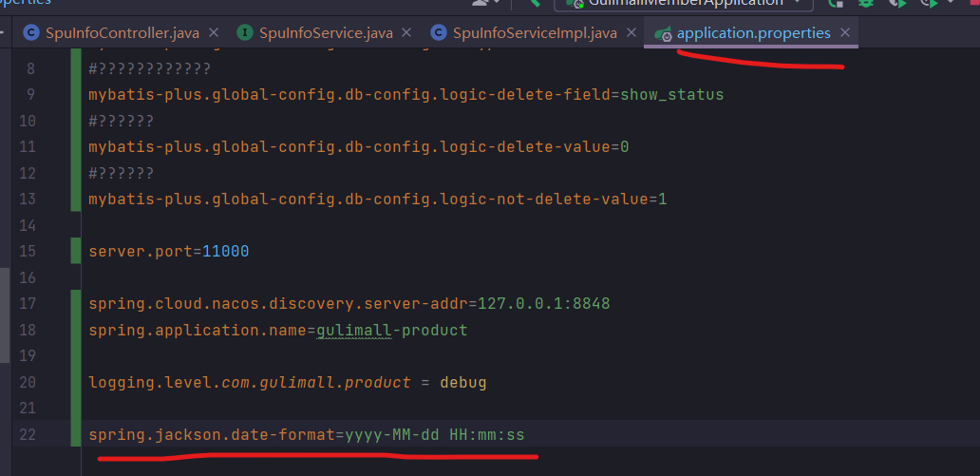The height and width of the screenshot is (476, 980).
Task: Click the green Debug bug icon
Action: (x=866, y=3)
